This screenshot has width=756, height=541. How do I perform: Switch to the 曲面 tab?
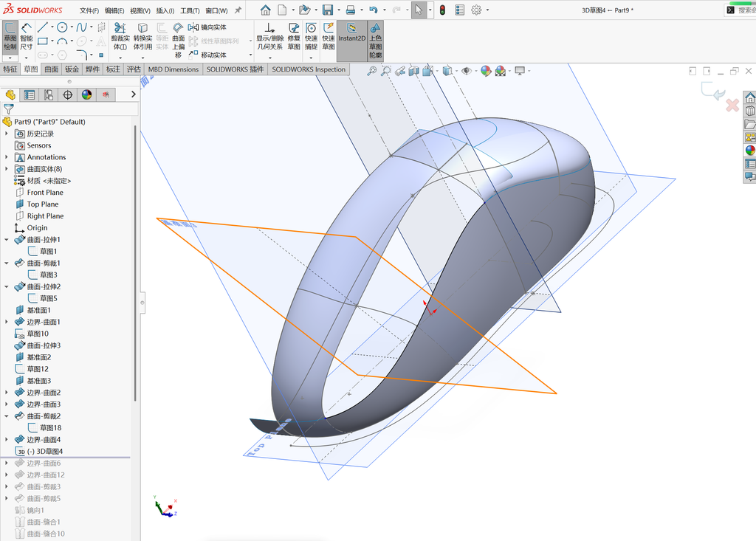pos(52,69)
